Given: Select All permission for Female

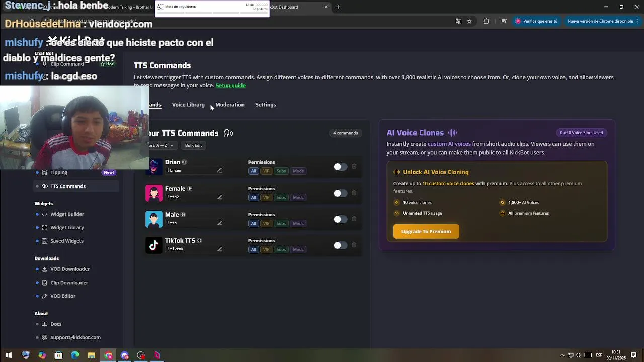Looking at the screenshot, I should (253, 198).
